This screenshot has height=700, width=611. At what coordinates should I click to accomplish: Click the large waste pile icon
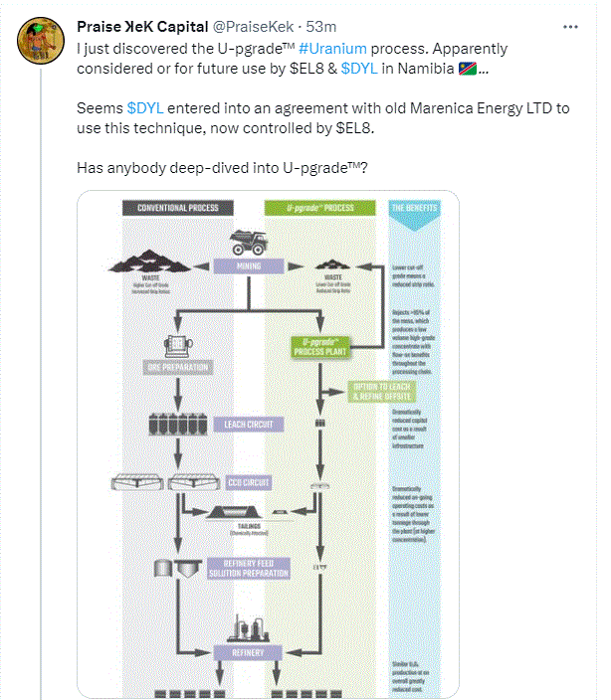tap(149, 262)
